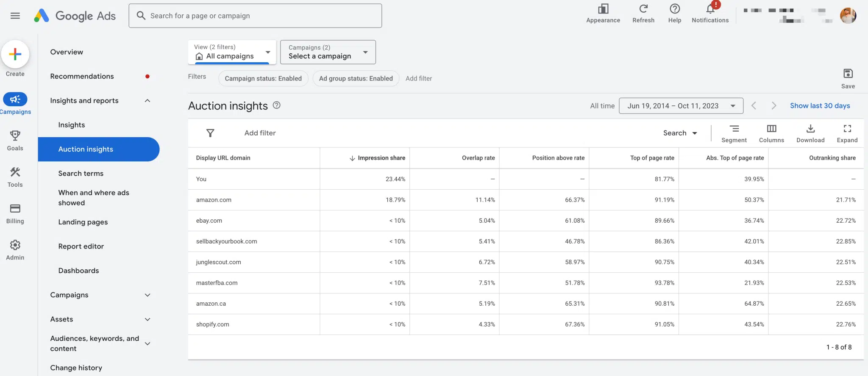
Task: Open the Admin gear icon
Action: pyautogui.click(x=15, y=245)
